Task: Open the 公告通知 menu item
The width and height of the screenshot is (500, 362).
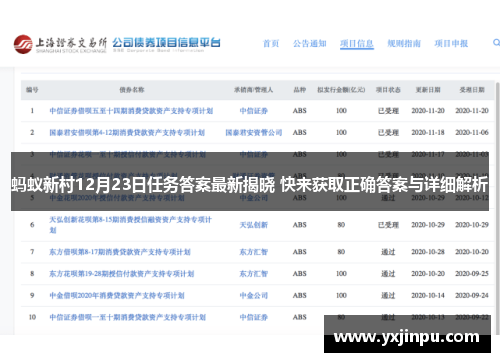Action: tap(310, 44)
